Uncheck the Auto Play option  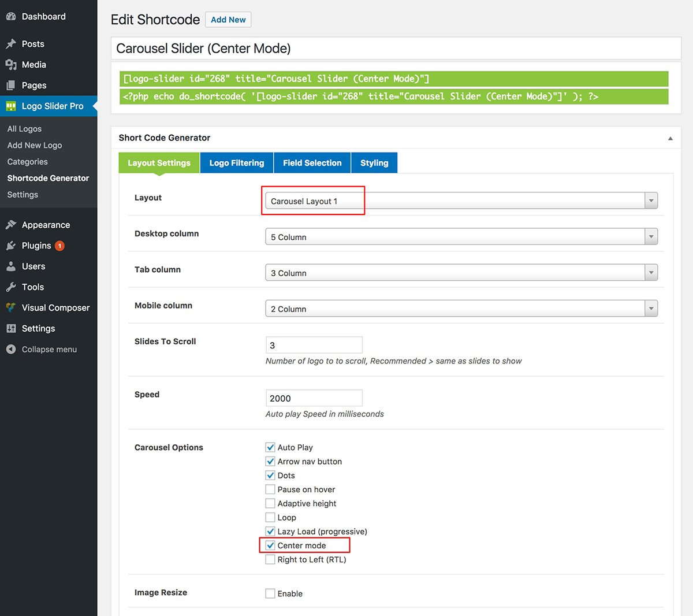click(x=270, y=447)
